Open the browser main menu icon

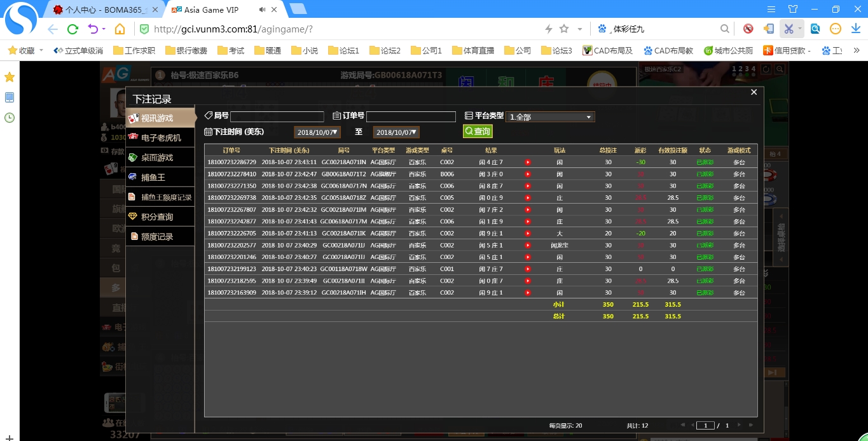pyautogui.click(x=771, y=9)
